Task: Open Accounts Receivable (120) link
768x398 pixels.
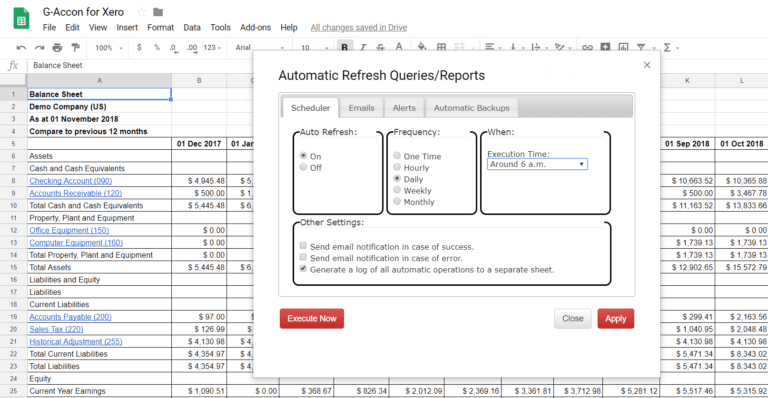Action: pyautogui.click(x=75, y=193)
